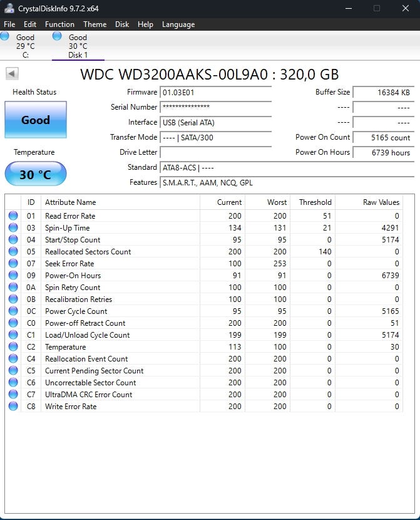Click the status circle for Recalibration Retries
This screenshot has height=520, width=420.
pos(13,299)
